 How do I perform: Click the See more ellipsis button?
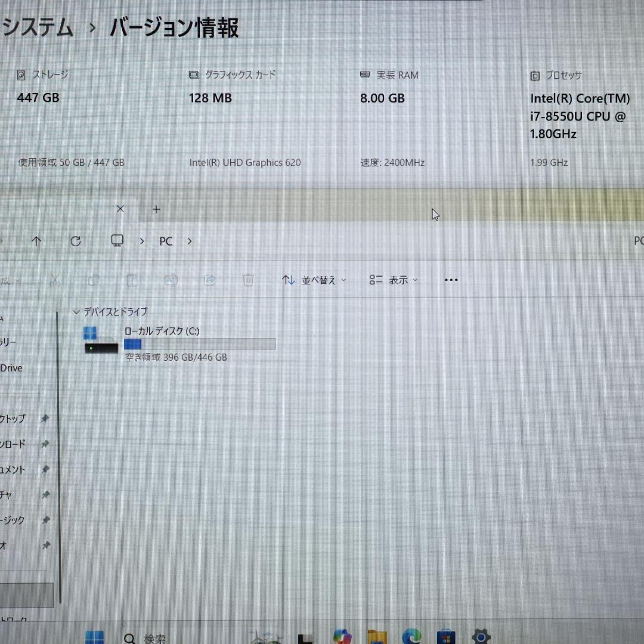click(451, 280)
